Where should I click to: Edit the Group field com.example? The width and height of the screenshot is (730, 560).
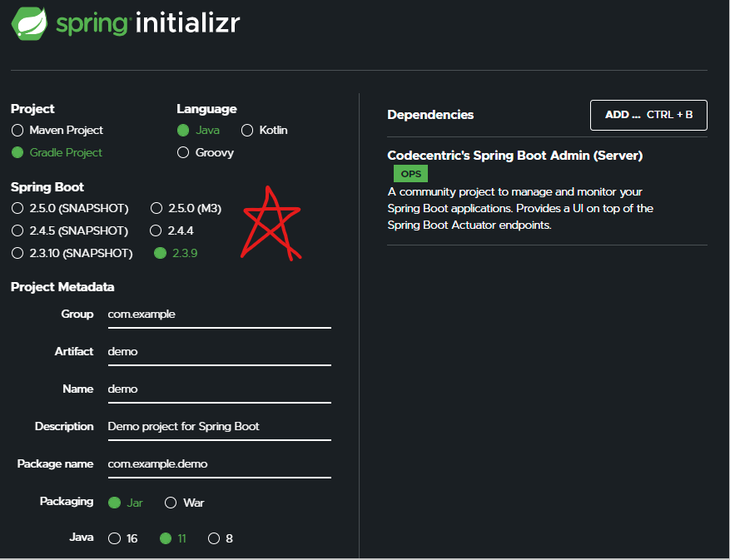tap(219, 315)
